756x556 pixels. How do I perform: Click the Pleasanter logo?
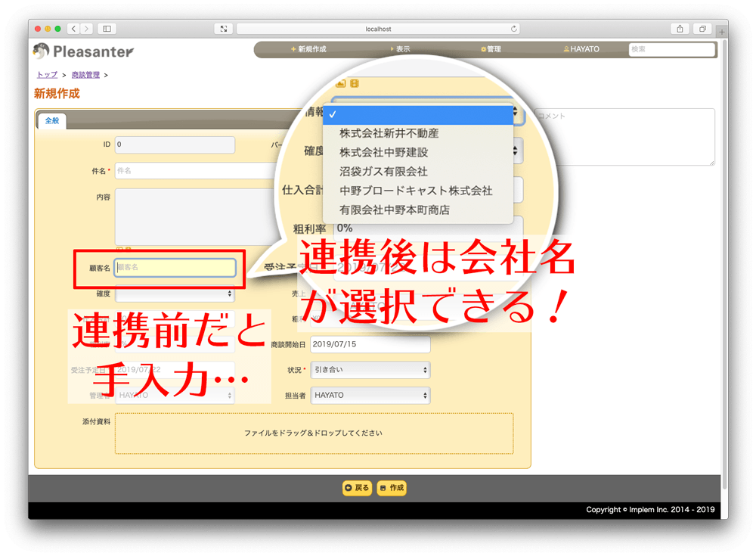(x=84, y=51)
